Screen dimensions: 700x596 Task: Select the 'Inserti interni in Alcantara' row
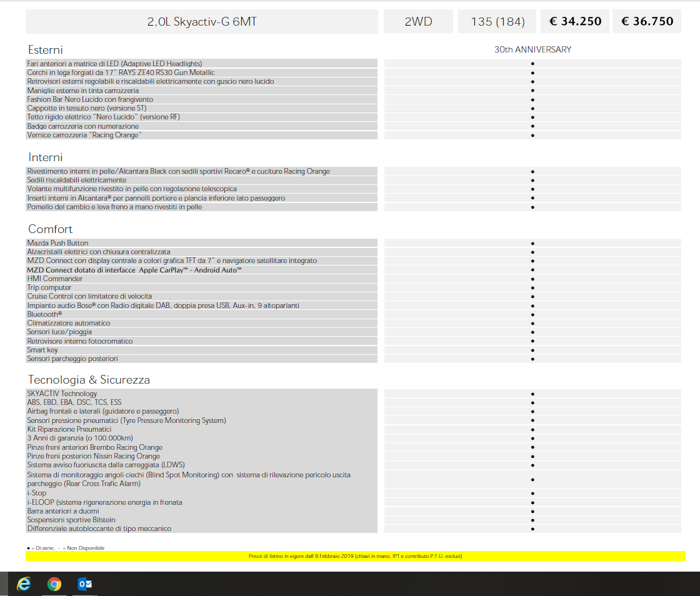point(201,198)
